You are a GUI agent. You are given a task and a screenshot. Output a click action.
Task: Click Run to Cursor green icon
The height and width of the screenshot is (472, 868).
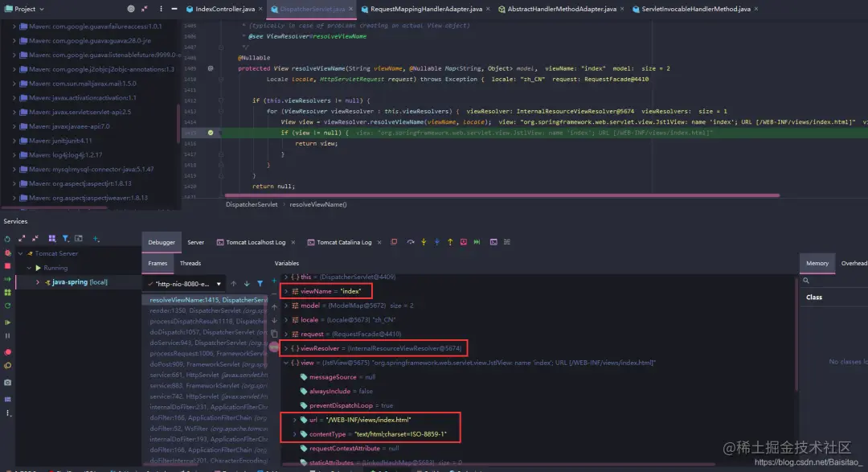point(477,242)
